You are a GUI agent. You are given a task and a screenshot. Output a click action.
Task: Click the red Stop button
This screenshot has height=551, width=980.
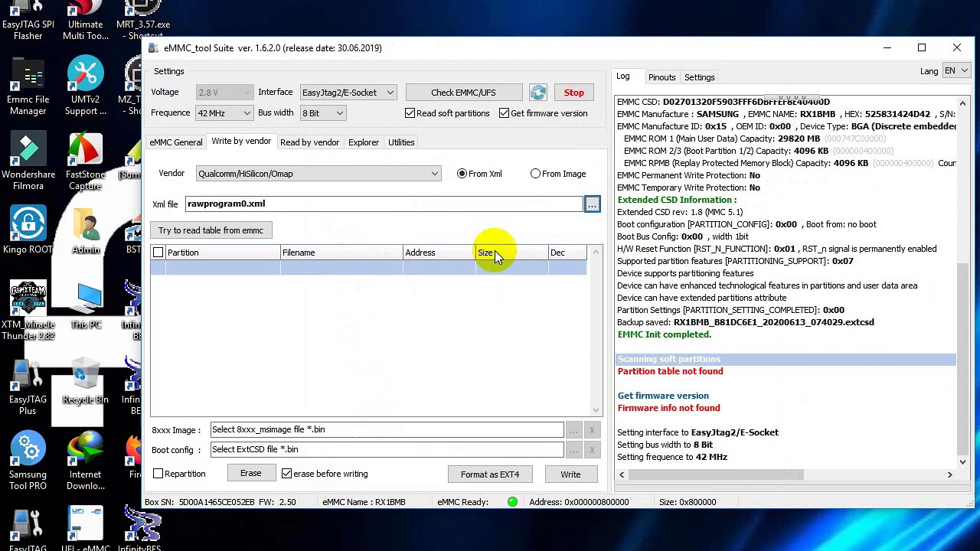(x=573, y=93)
